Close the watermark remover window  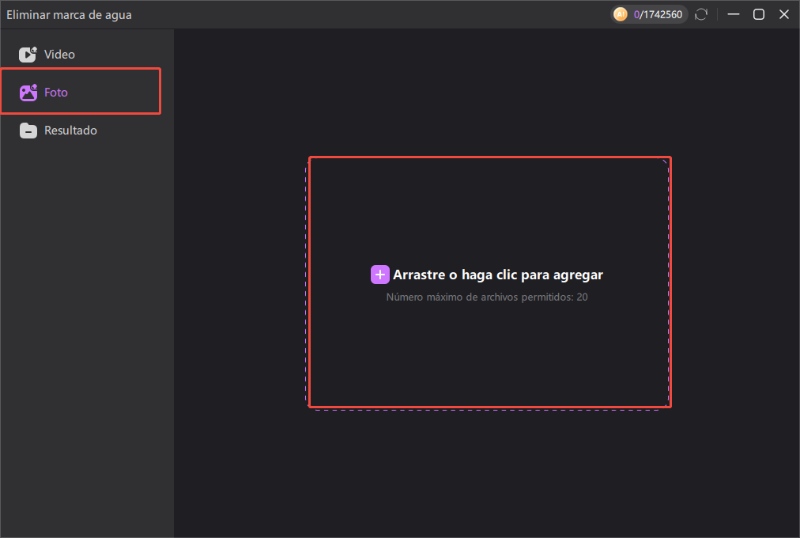[784, 15]
